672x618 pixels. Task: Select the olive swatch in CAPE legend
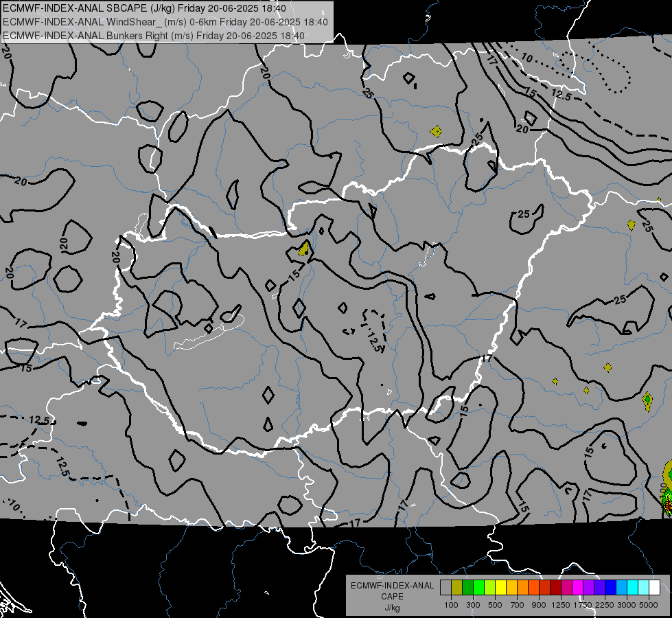pos(457,588)
